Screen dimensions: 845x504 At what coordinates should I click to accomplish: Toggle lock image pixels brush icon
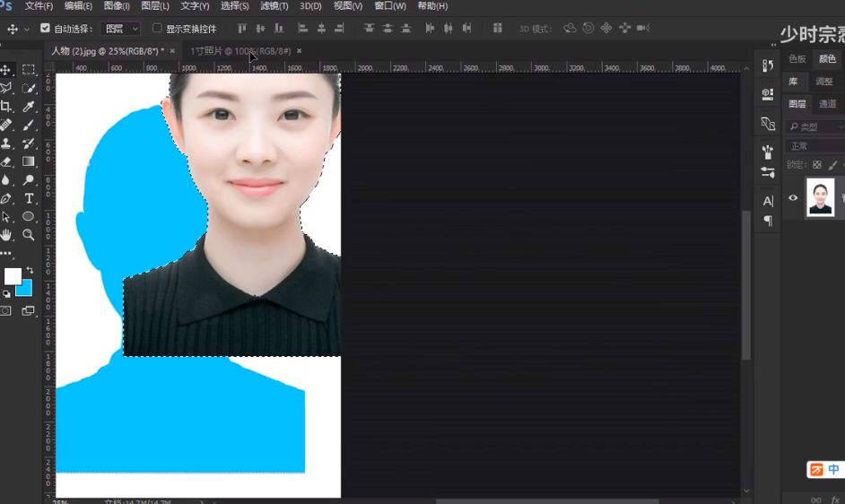(x=833, y=165)
